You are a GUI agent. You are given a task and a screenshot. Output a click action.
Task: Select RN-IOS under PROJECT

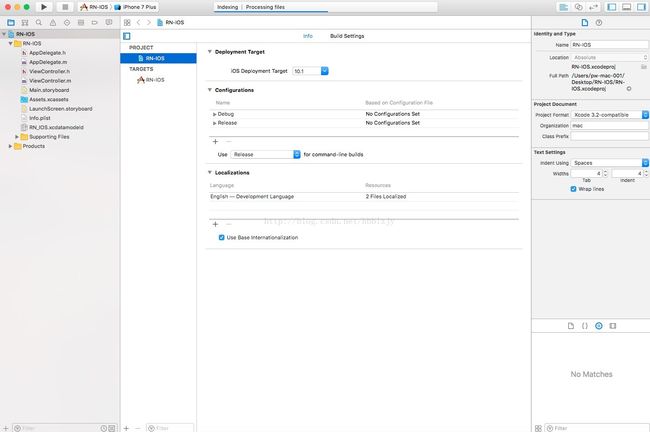click(158, 58)
